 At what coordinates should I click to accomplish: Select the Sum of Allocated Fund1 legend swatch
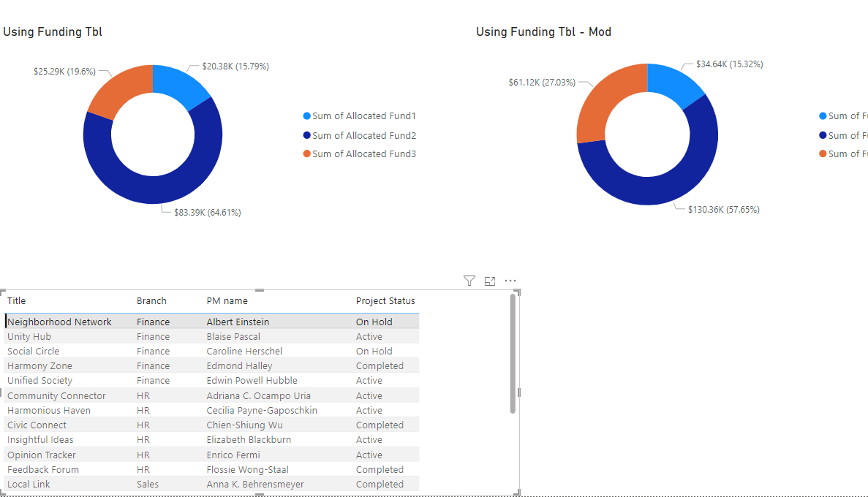pyautogui.click(x=306, y=115)
